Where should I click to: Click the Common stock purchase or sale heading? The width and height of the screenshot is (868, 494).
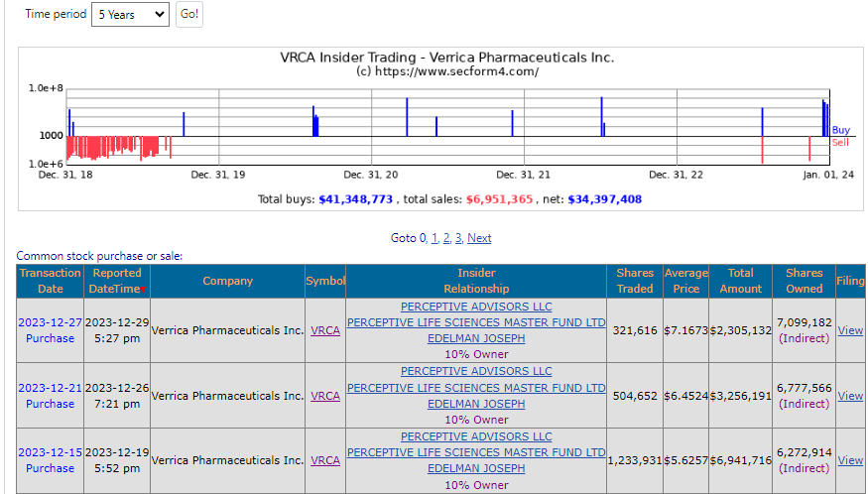pos(99,256)
